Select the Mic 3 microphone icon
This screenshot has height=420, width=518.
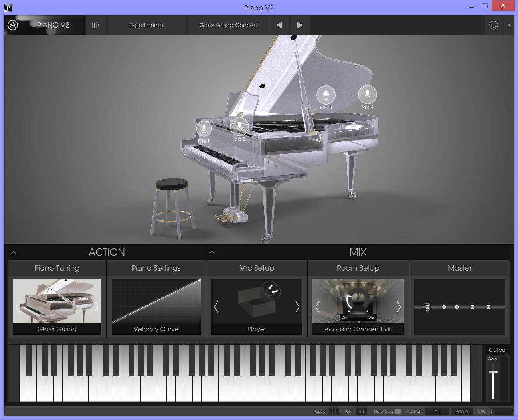[x=326, y=95]
